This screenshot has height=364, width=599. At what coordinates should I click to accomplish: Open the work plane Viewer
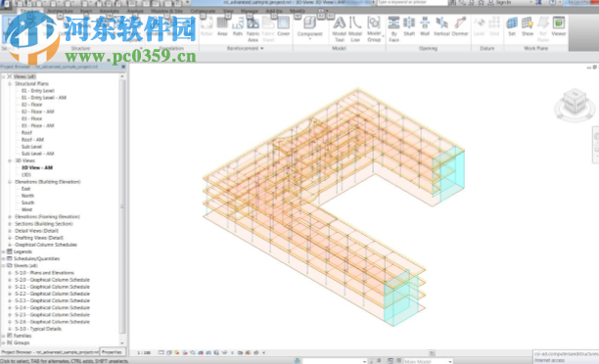point(559,26)
